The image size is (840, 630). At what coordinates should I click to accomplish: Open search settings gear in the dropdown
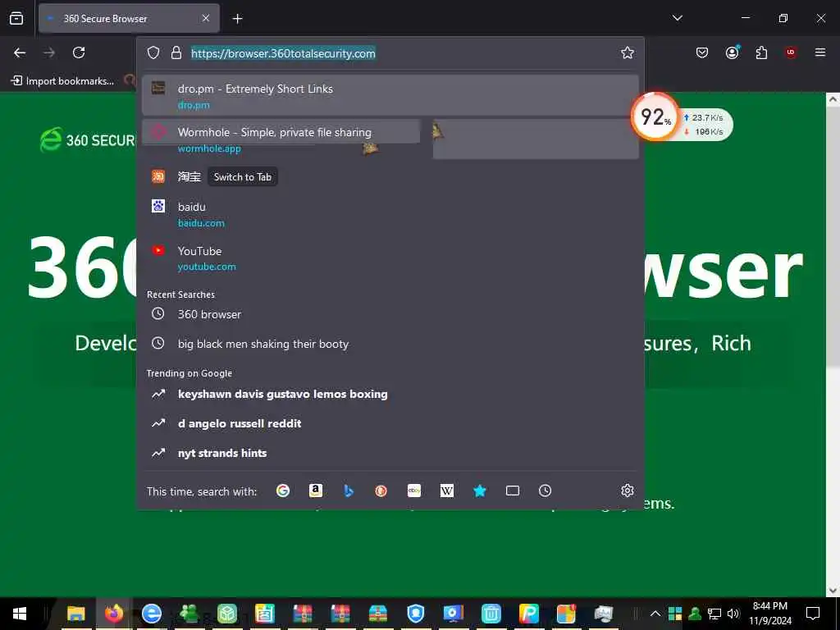[628, 491]
